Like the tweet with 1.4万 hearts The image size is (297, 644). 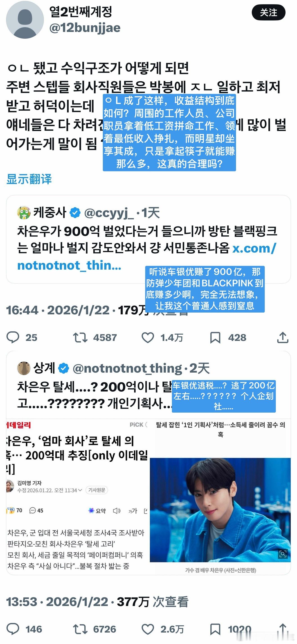(x=148, y=337)
